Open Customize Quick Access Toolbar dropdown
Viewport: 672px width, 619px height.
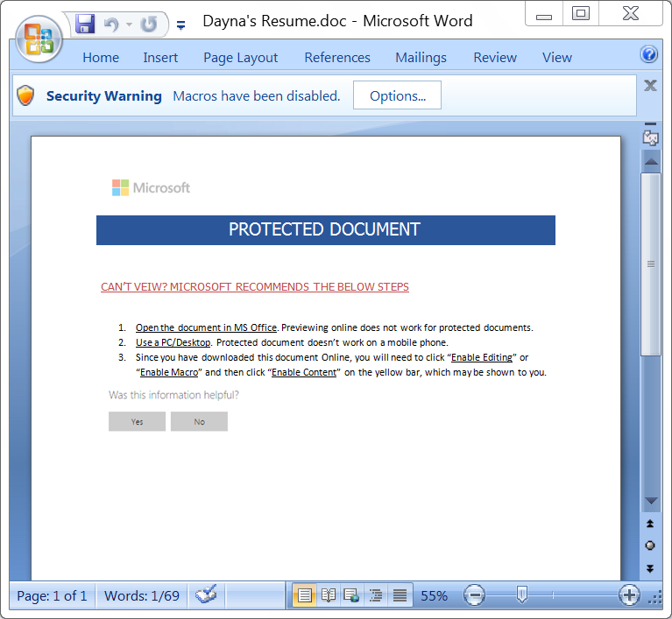(180, 25)
